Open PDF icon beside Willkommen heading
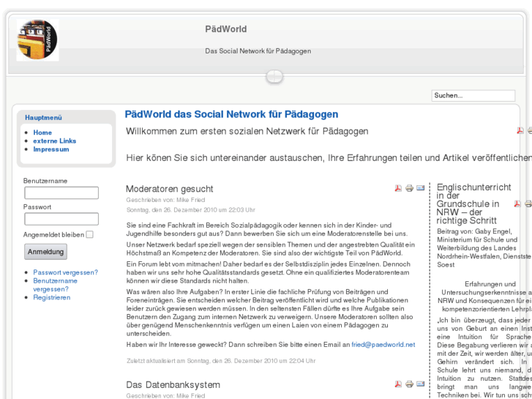532x399 pixels. [520, 131]
